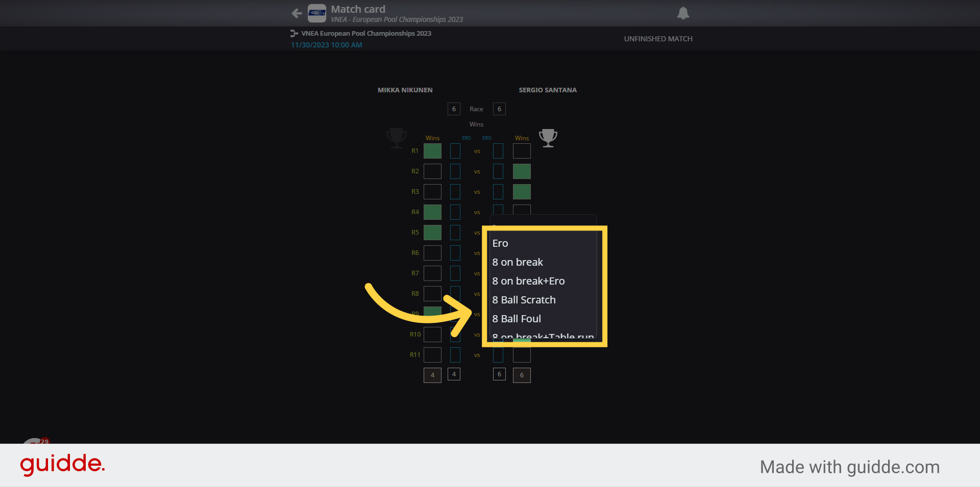This screenshot has width=980, height=487.
Task: Toggle Mikka Nikunen's R4 win box
Action: [x=432, y=212]
